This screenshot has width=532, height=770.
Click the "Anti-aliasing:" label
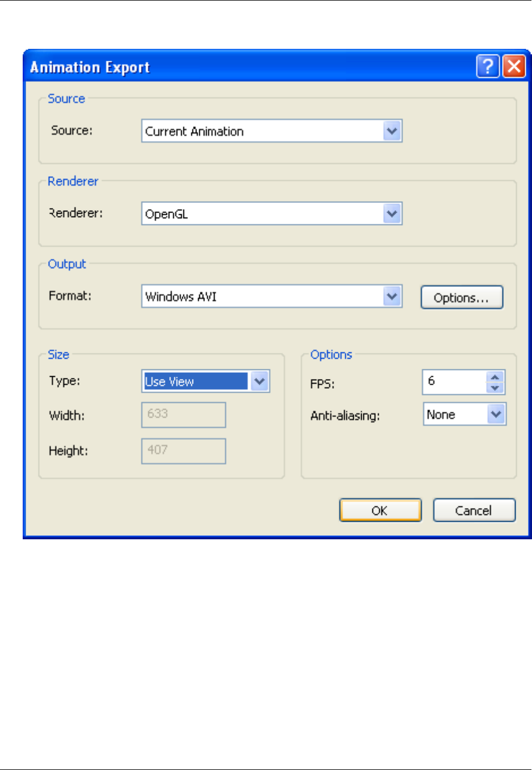click(x=345, y=416)
